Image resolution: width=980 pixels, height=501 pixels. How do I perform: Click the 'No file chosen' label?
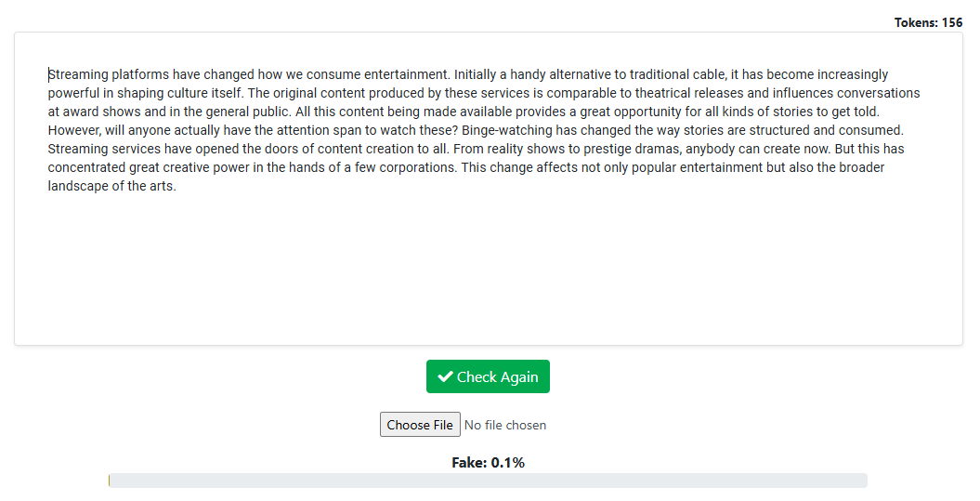(505, 426)
